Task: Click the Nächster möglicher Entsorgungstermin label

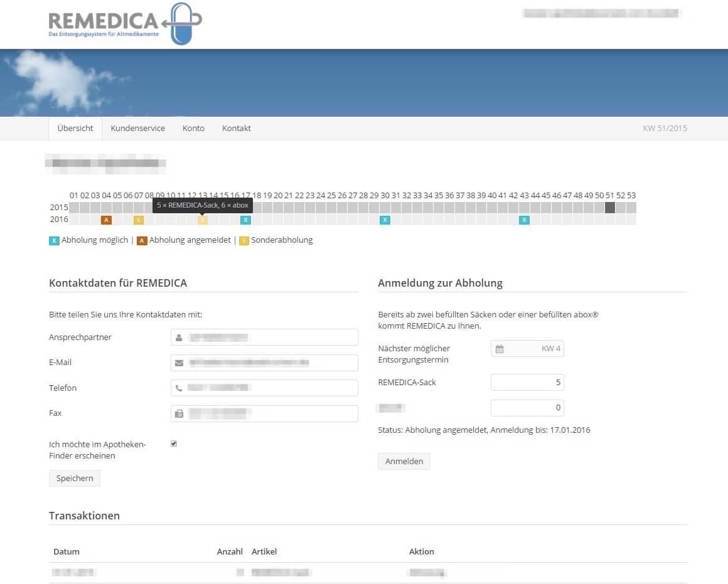Action: tap(414, 354)
